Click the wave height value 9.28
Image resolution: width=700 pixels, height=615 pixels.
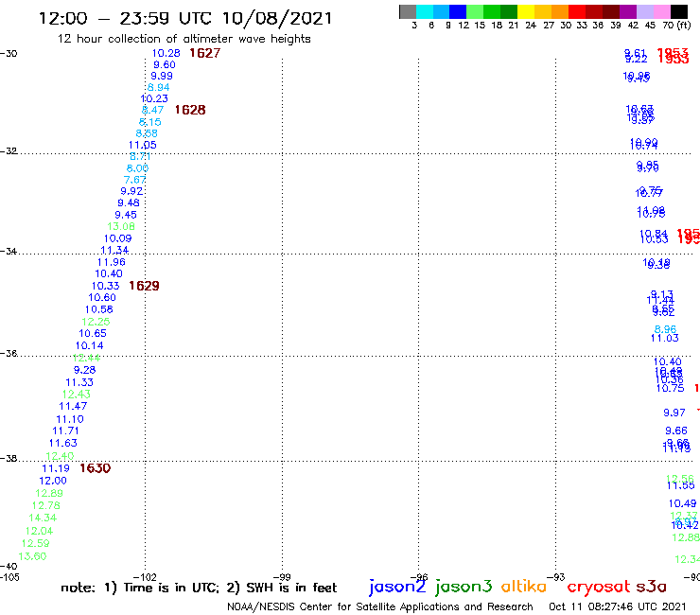pos(85,370)
